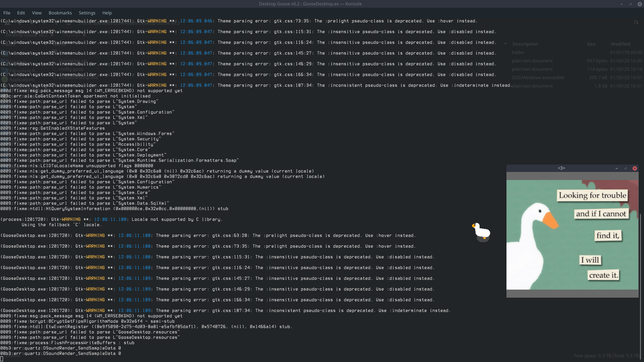644x362 pixels.
Task: Select the Settings menu item
Action: click(87, 12)
